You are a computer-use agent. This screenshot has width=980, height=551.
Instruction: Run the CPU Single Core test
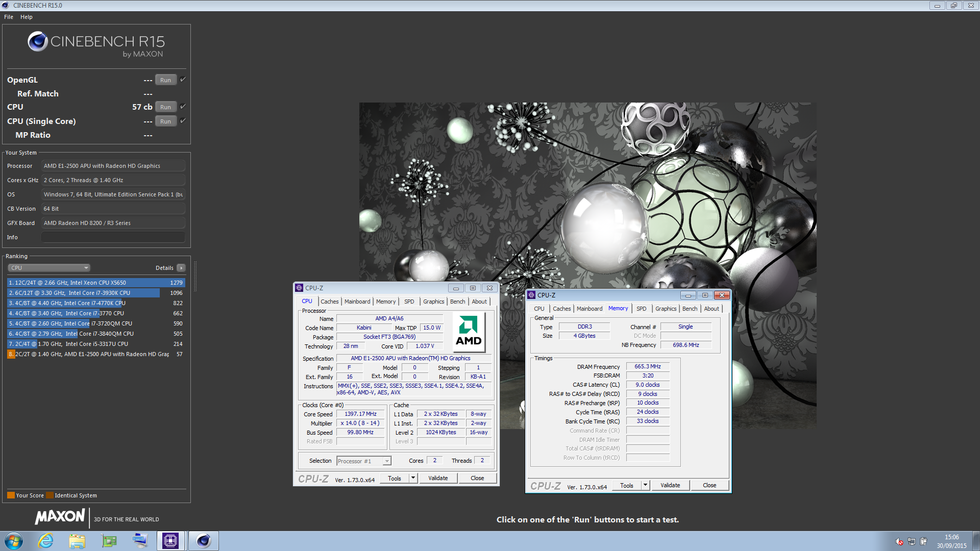click(165, 121)
